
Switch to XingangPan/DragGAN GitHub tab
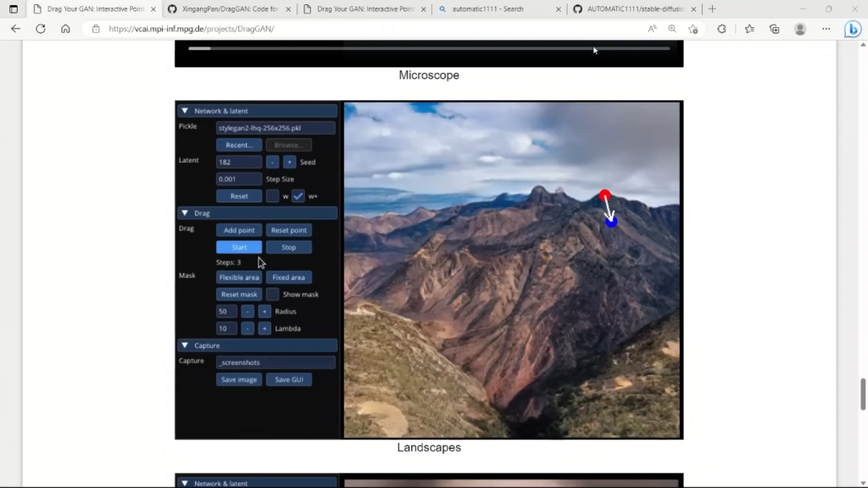tap(230, 8)
